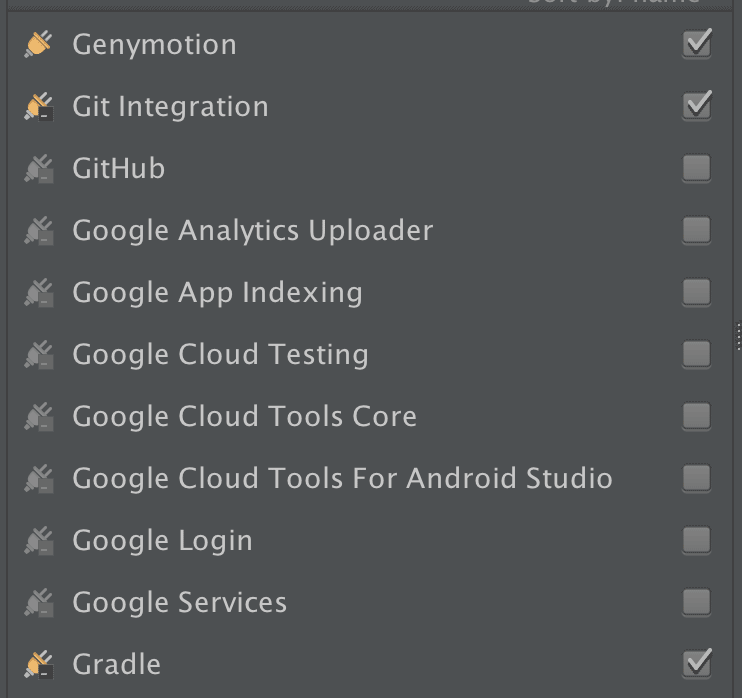Click the Genymotion plugin icon
Screen dimensions: 742x698
click(38, 44)
